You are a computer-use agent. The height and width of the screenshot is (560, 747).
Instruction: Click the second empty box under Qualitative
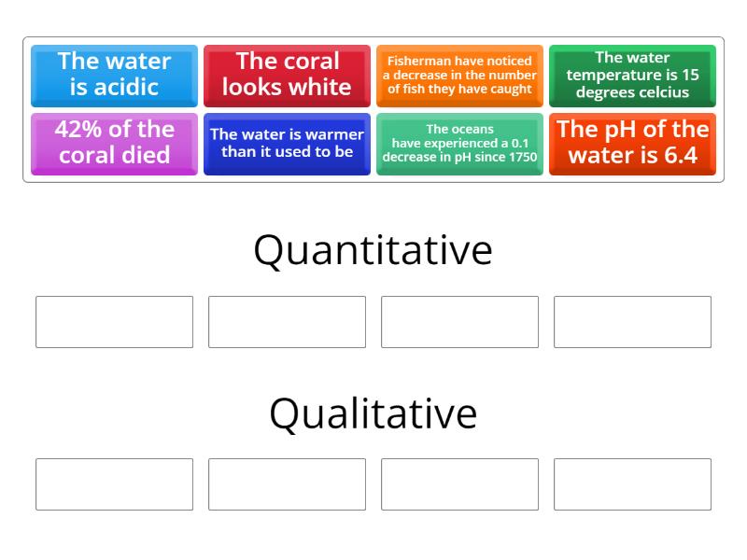click(x=287, y=484)
